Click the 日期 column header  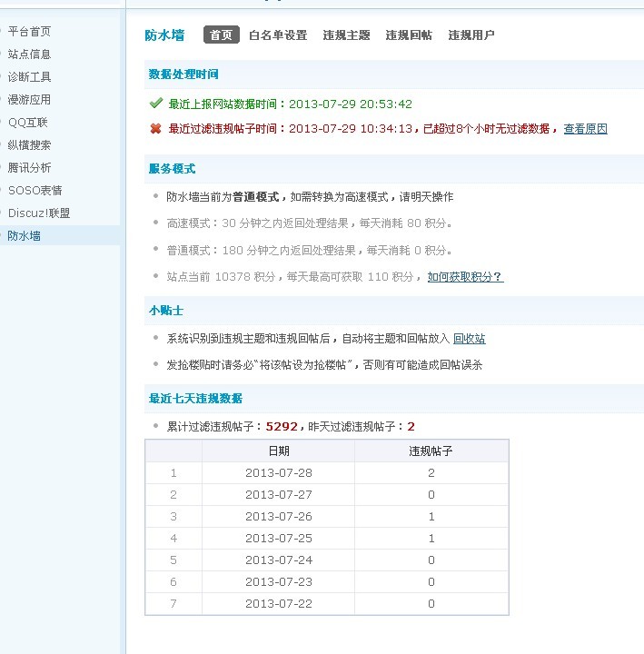(279, 451)
